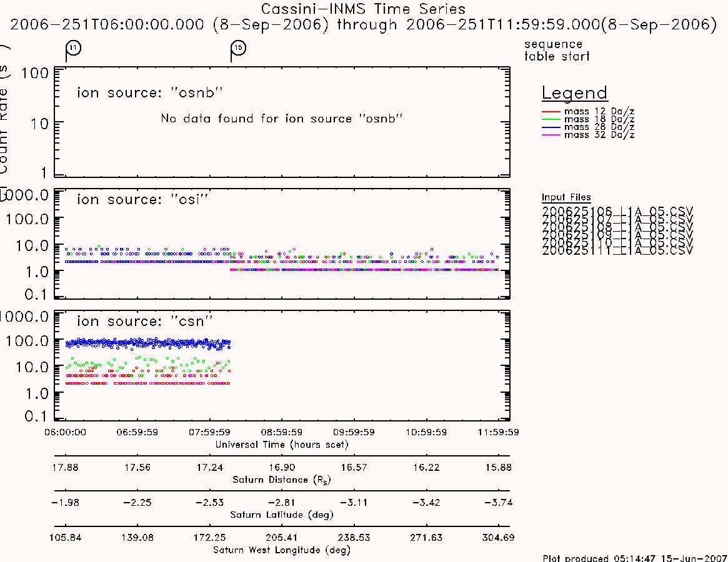Click the Saturn Latitude value -3.74

click(498, 503)
